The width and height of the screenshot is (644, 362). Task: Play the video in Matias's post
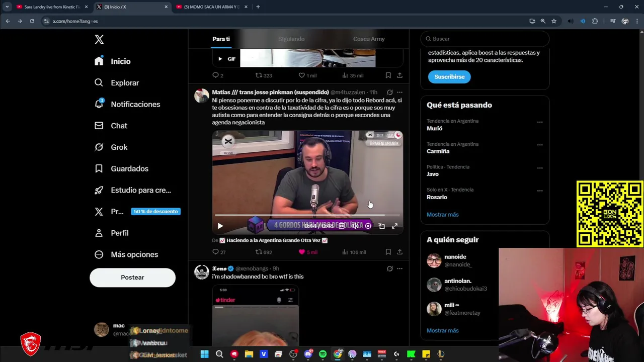point(220,226)
